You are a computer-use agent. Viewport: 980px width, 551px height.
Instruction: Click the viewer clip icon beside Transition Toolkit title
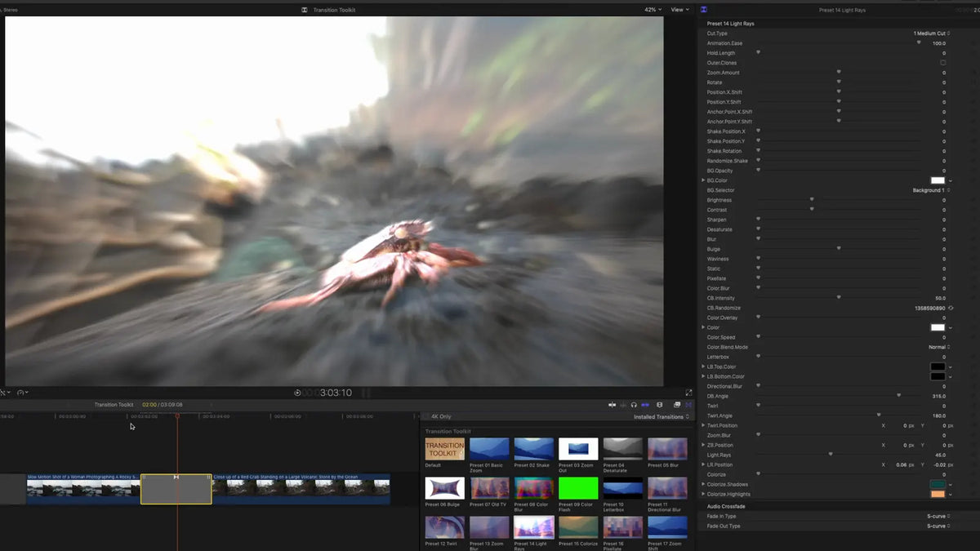(x=305, y=10)
